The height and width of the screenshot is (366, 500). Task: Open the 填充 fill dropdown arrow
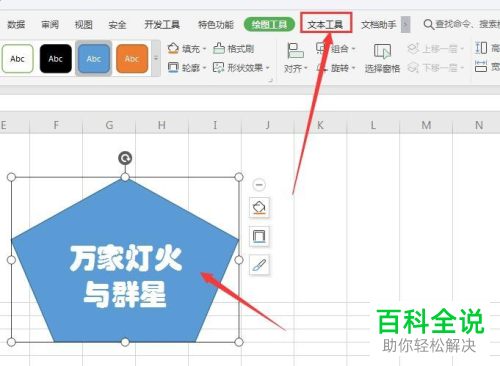pos(205,49)
